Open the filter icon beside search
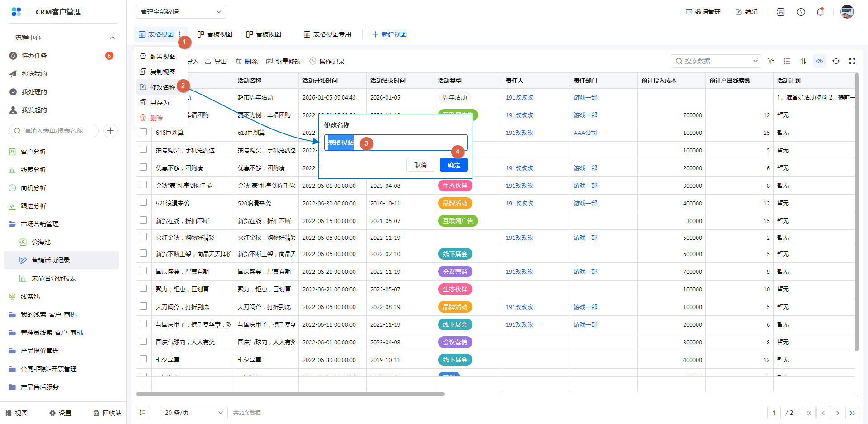 coord(771,61)
